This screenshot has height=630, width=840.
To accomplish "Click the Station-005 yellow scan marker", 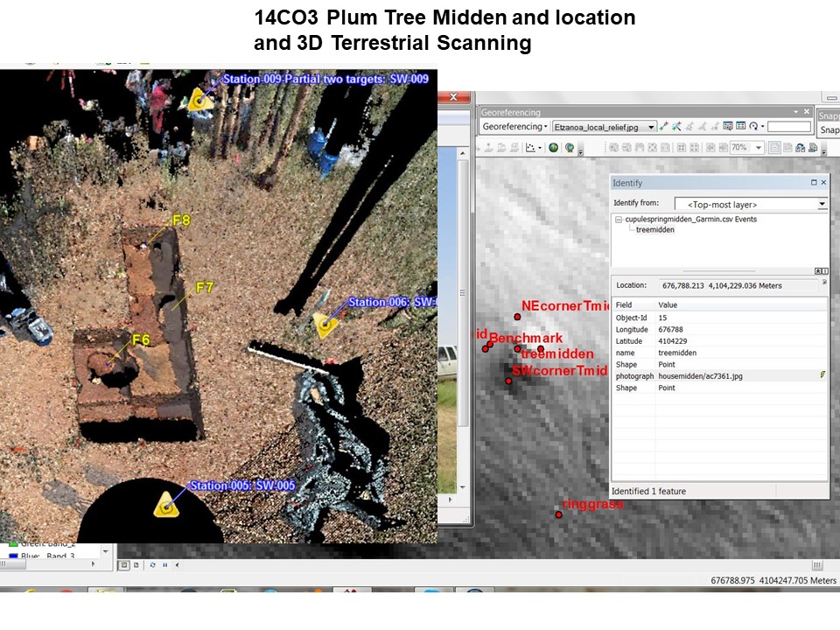I will pos(164,506).
